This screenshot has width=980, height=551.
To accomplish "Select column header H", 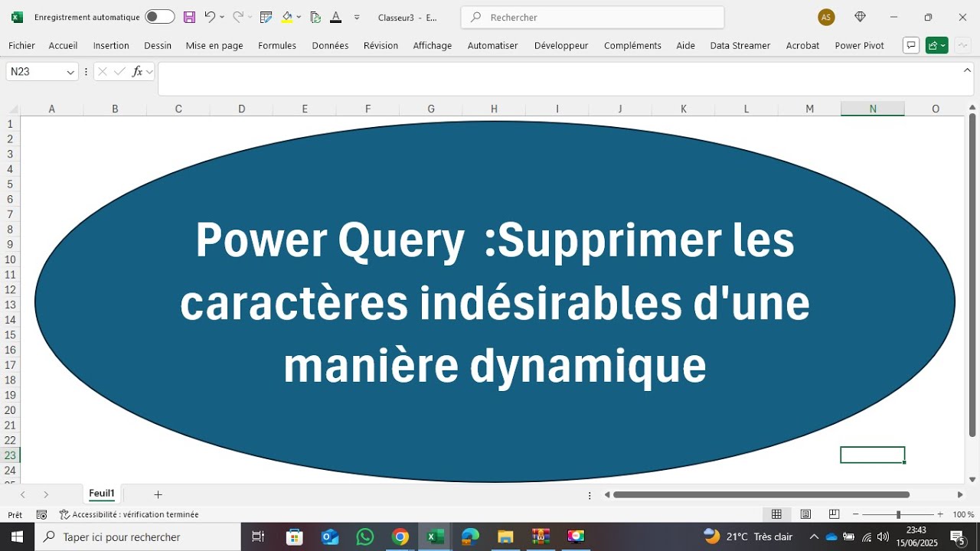I will pyautogui.click(x=494, y=109).
